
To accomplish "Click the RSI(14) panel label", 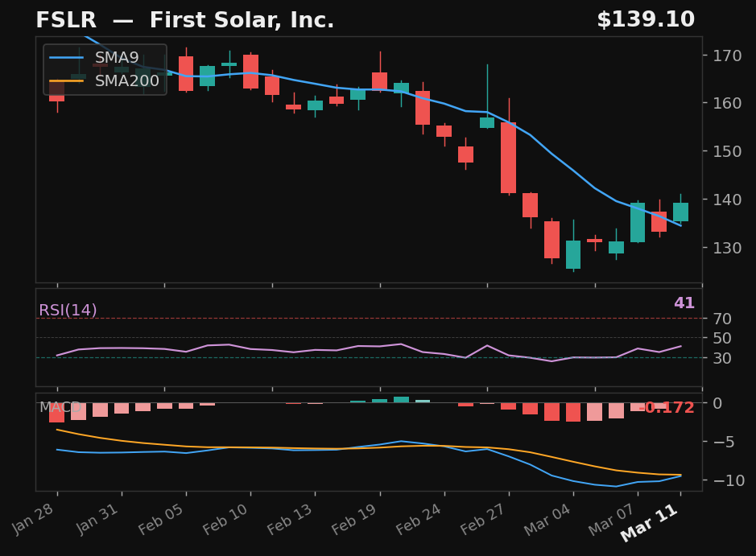I will (x=68, y=311).
